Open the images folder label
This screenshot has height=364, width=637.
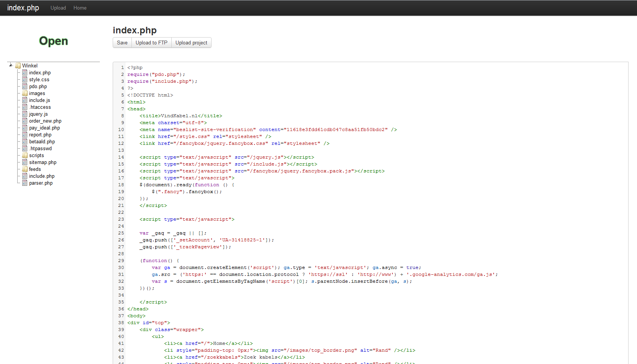[37, 93]
